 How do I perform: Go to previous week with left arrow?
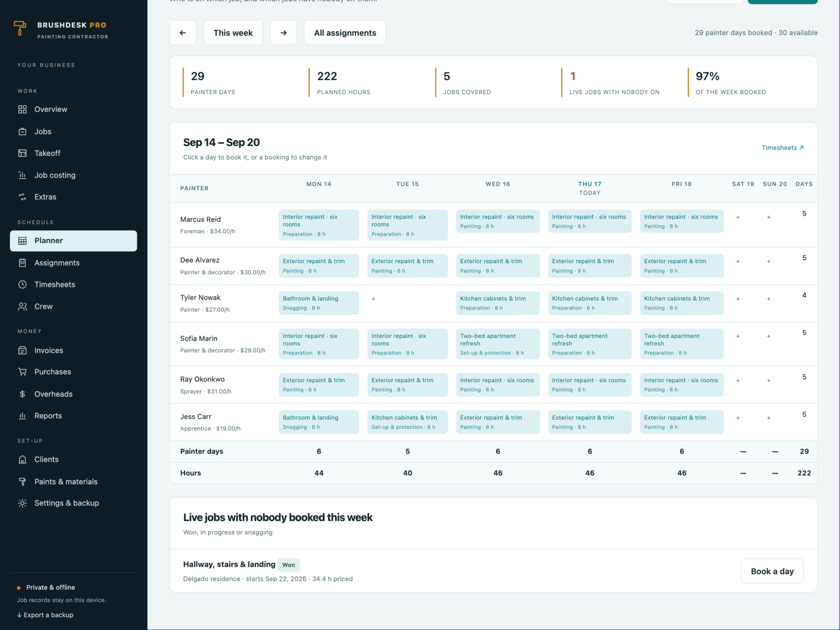click(183, 32)
